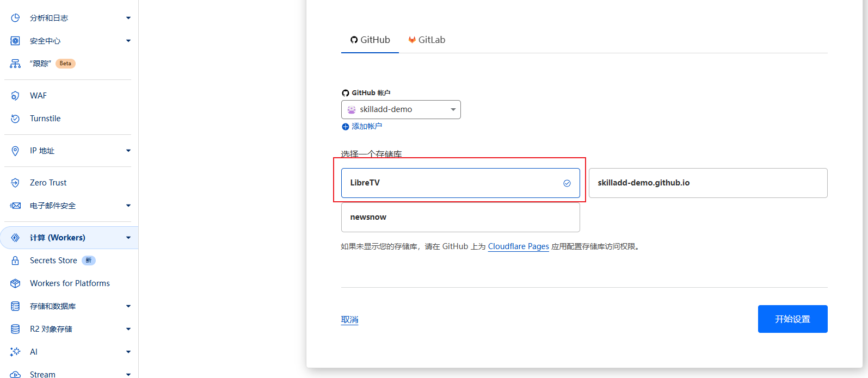Click the Workers for Platforms cube icon
868x378 pixels.
(x=15, y=283)
